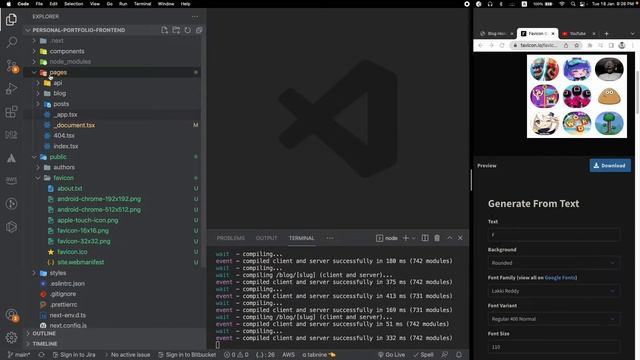Split the terminal panel
640x360 pixels.
pos(425,238)
